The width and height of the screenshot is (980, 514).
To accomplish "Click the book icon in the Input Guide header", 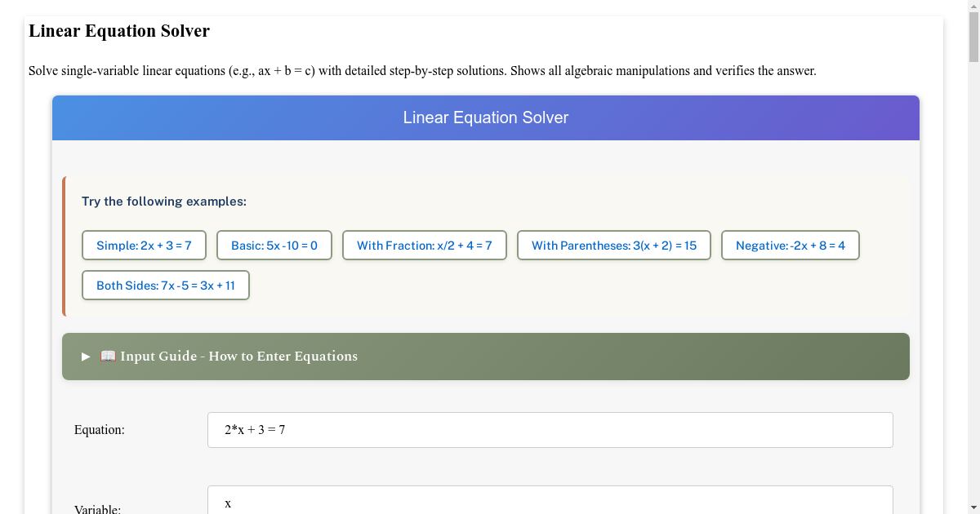I will click(107, 356).
